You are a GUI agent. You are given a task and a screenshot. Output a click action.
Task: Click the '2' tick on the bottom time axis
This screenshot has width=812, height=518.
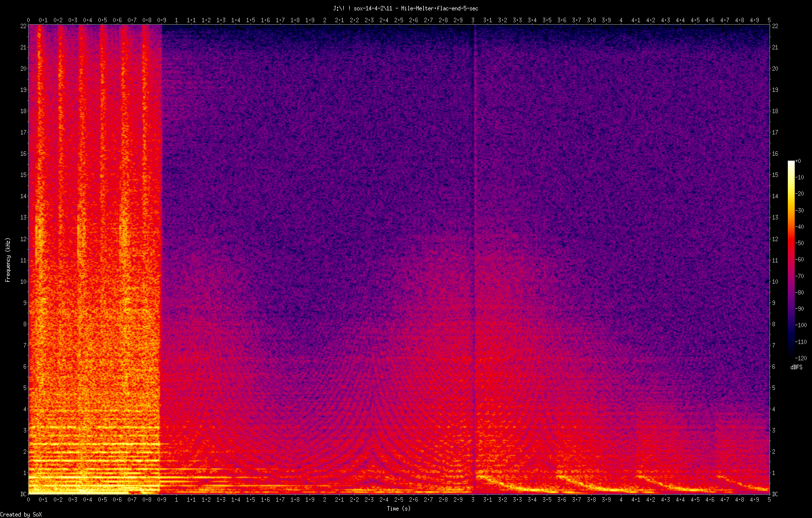pos(325,500)
